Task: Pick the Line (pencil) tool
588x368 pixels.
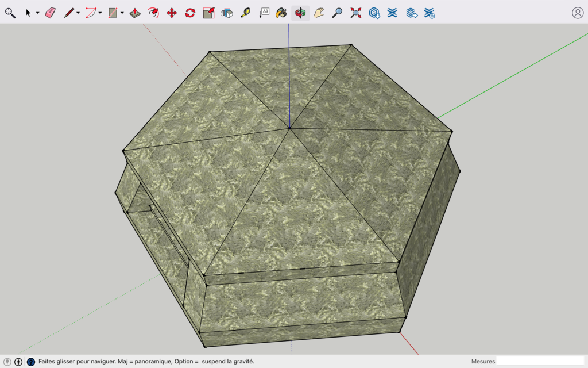Action: 69,11
